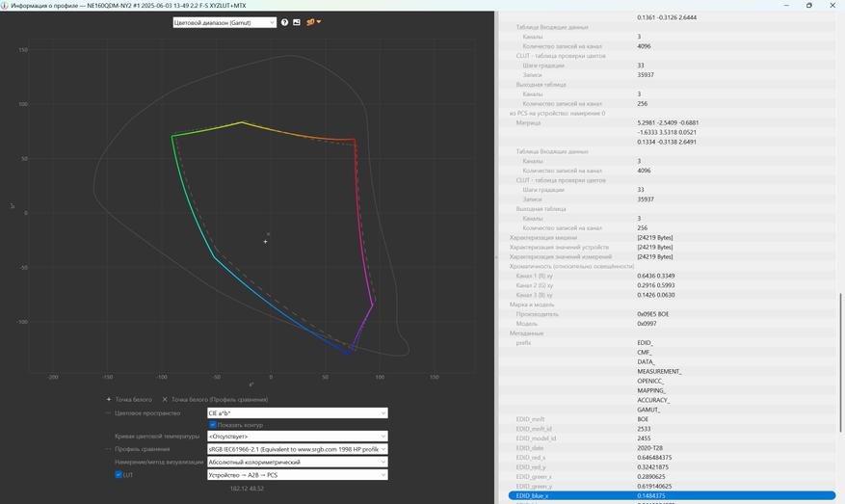Open the 'Устройство → A2B → PCS' direction dropdown
Screen dimensions: 845x504
click(297, 475)
